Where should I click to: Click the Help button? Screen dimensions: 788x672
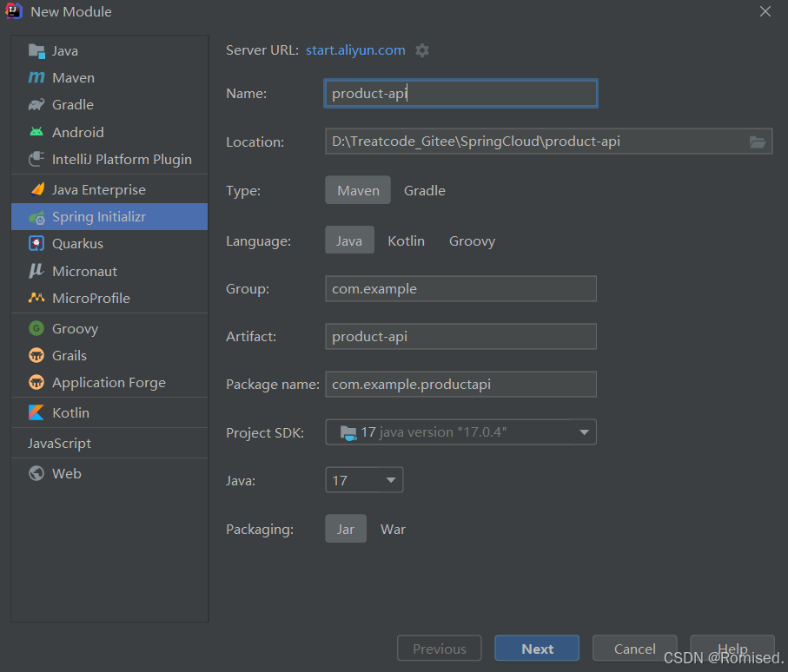click(x=732, y=649)
